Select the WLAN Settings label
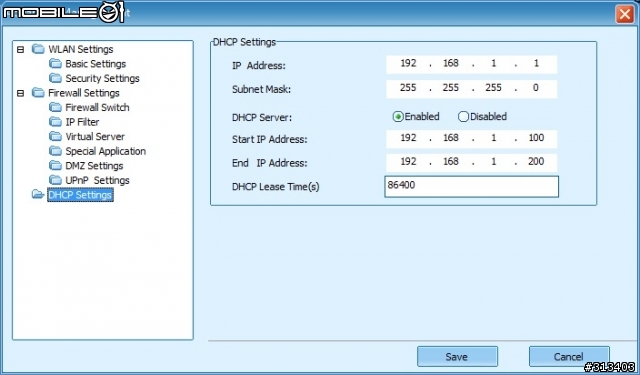Image resolution: width=640 pixels, height=375 pixels. (80, 49)
